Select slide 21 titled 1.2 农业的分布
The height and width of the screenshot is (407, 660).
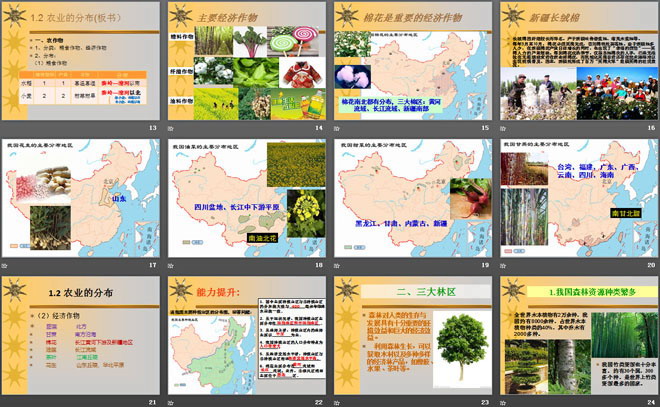click(x=81, y=335)
